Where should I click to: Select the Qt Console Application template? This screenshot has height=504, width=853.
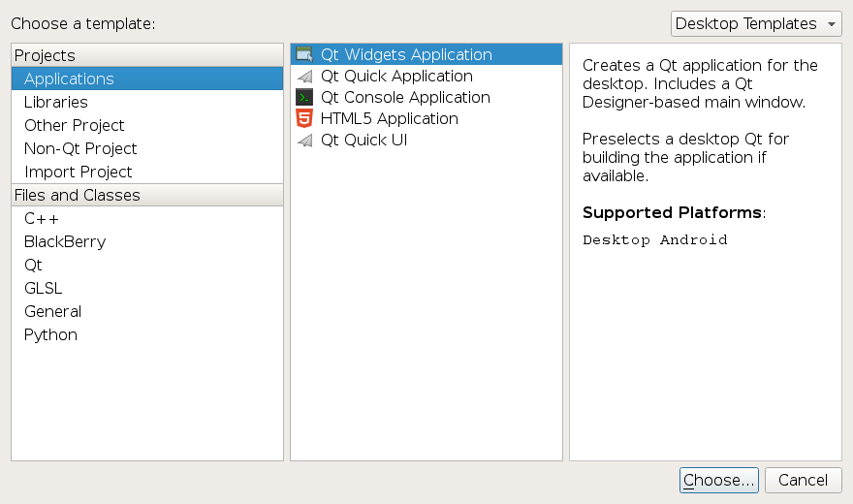426,97
